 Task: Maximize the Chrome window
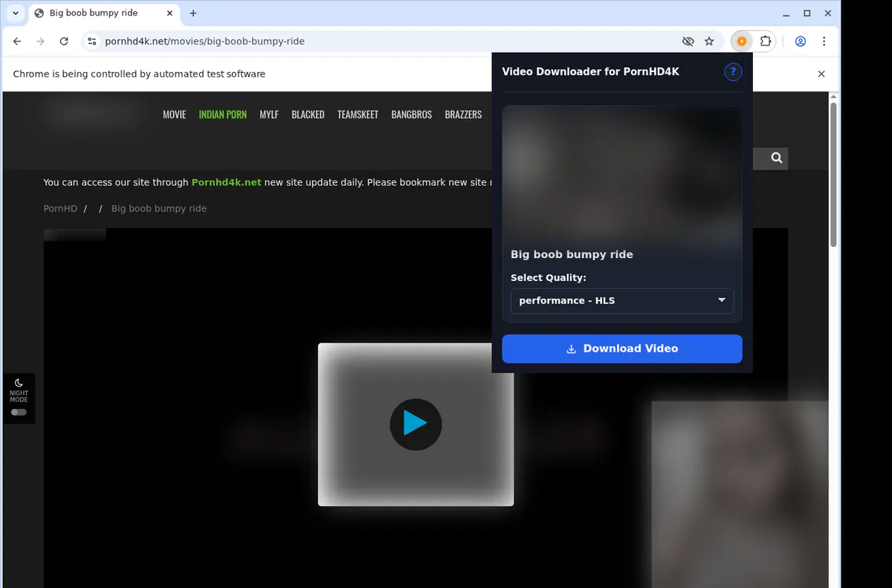point(807,13)
